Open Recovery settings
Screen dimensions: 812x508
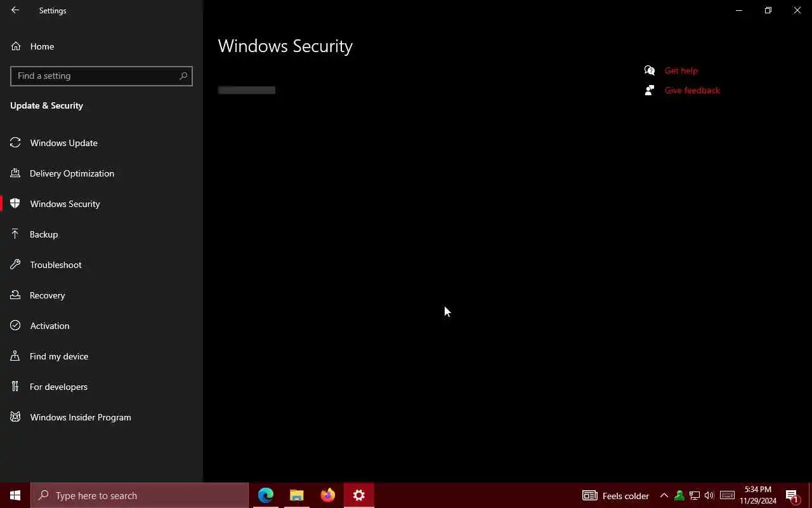(x=101, y=295)
